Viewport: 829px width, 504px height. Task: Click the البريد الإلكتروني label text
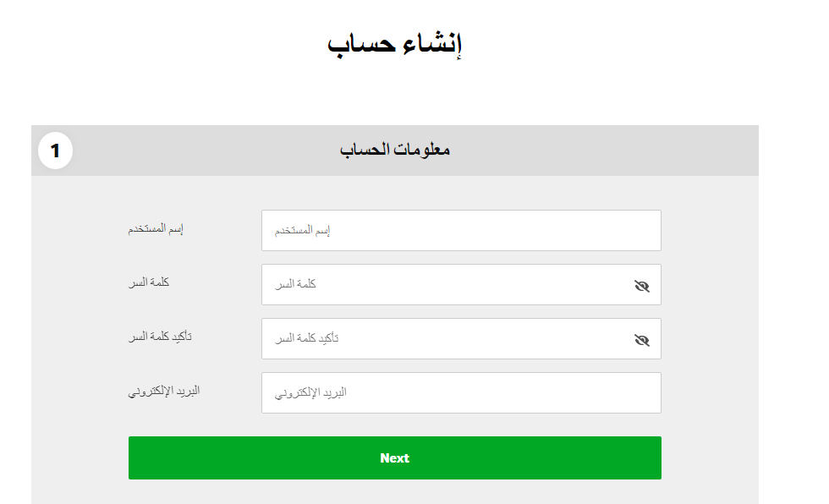click(x=164, y=391)
